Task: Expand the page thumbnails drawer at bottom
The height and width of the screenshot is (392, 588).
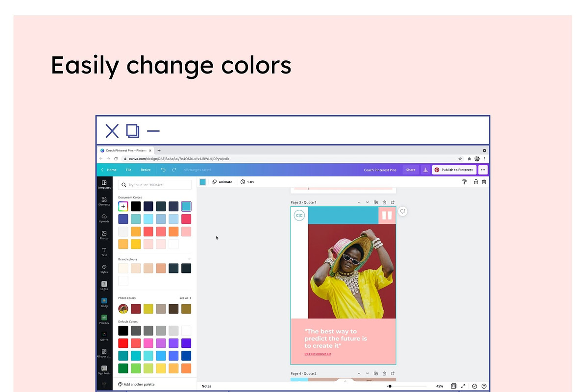Action: point(345,381)
